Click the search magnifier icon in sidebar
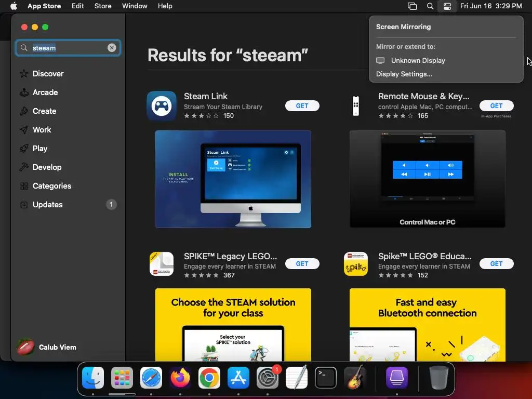Image resolution: width=532 pixels, height=399 pixels. point(24,48)
